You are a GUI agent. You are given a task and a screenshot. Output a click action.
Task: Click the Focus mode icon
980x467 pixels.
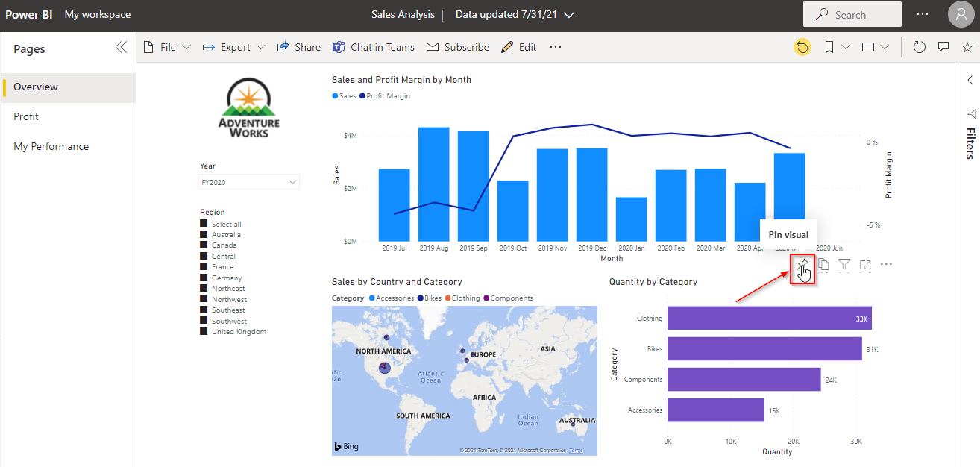[x=865, y=264]
